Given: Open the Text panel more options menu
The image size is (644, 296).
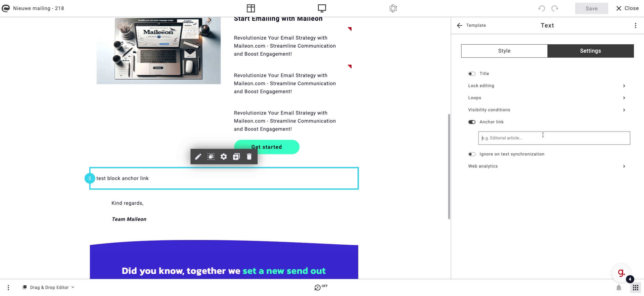Looking at the screenshot, I should 635,26.
